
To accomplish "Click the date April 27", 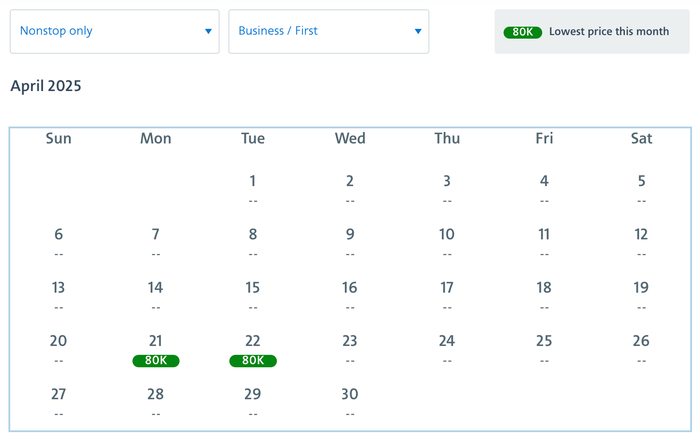I will 58,394.
